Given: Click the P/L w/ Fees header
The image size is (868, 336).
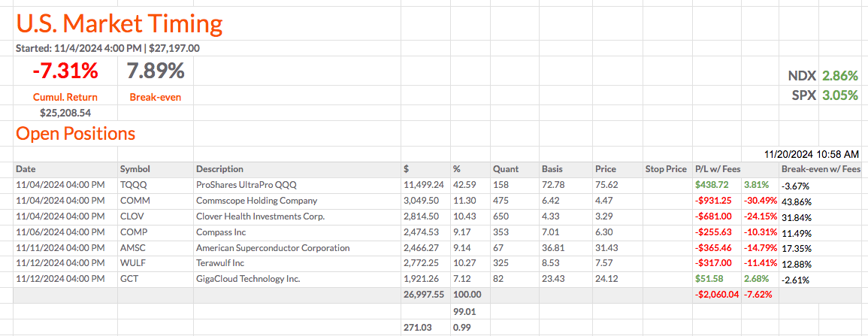Looking at the screenshot, I should click(718, 169).
